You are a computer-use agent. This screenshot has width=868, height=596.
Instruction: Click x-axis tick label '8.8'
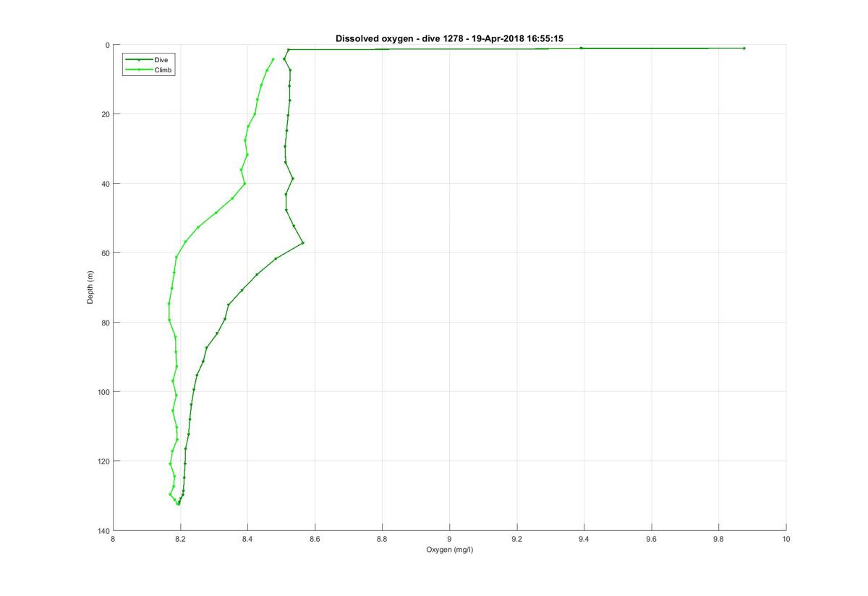point(382,539)
